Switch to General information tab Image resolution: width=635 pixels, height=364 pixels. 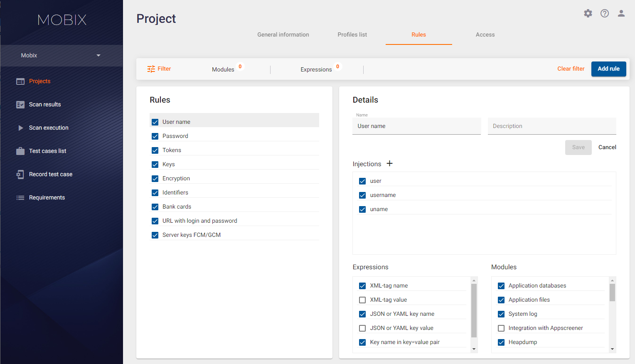tap(283, 34)
